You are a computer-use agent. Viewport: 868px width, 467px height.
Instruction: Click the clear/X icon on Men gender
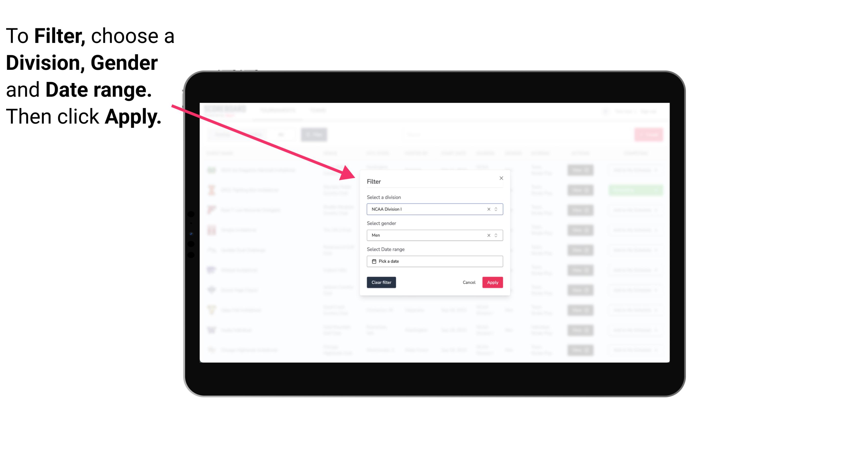pyautogui.click(x=488, y=235)
